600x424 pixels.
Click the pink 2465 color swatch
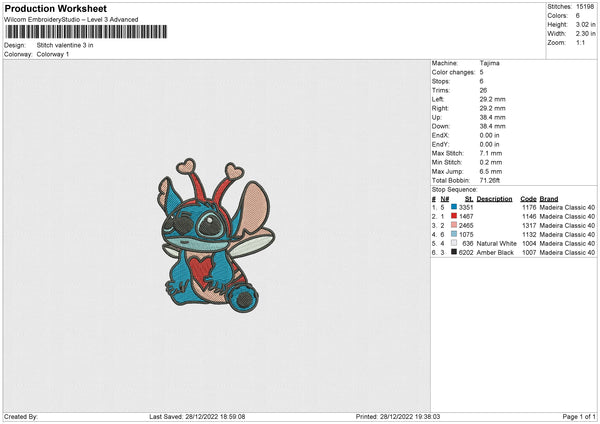454,225
